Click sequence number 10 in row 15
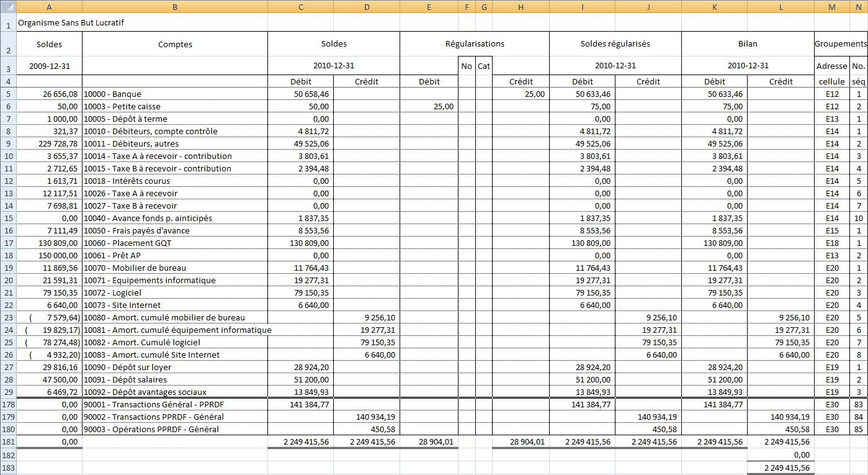Screen dimensions: 868x475 click(859, 218)
